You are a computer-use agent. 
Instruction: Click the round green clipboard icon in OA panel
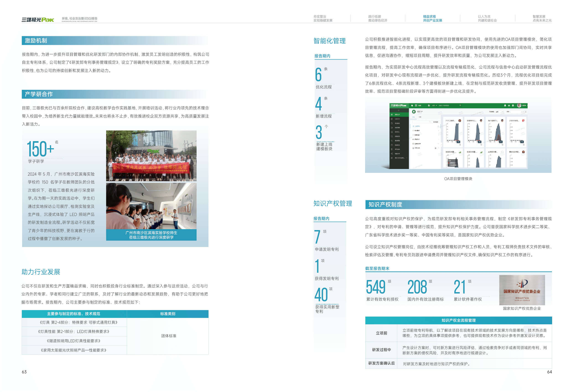click(414, 112)
